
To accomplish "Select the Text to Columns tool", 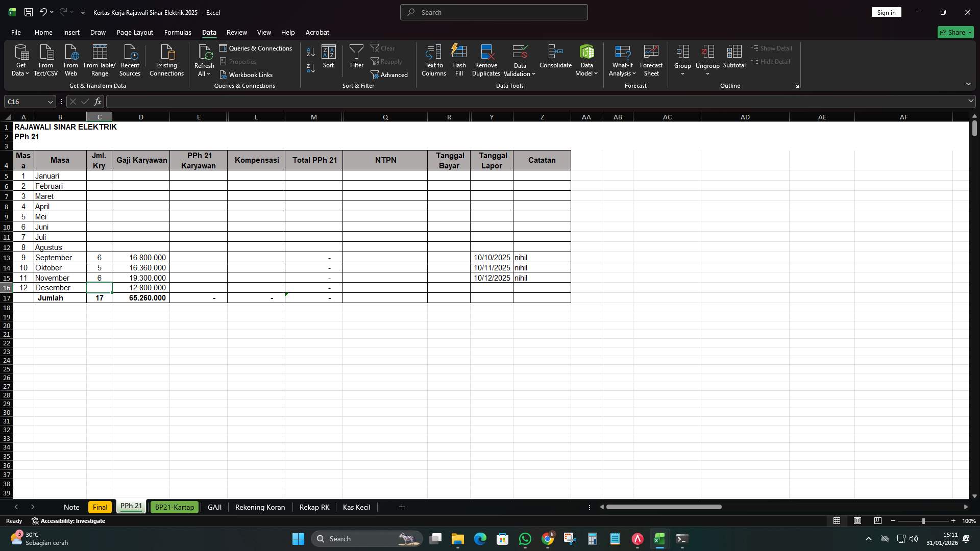I will pyautogui.click(x=433, y=60).
